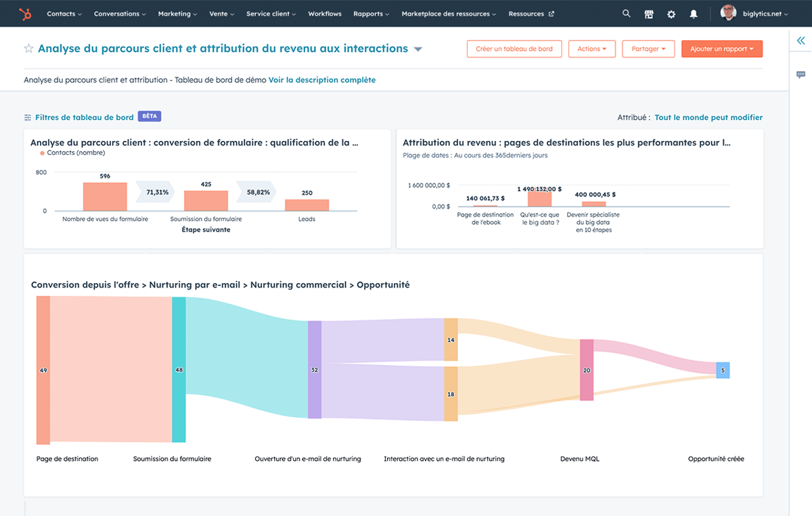
Task: View notifications via the bell icon
Action: point(693,13)
